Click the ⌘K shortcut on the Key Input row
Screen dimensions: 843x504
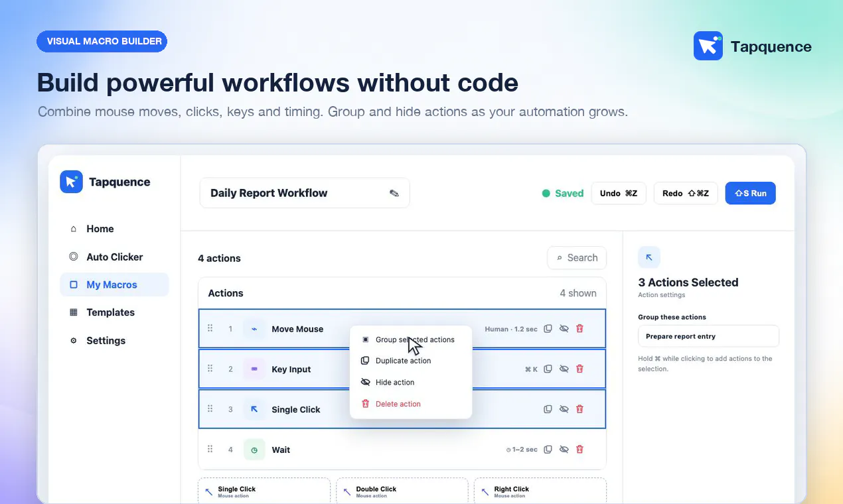[x=531, y=369]
